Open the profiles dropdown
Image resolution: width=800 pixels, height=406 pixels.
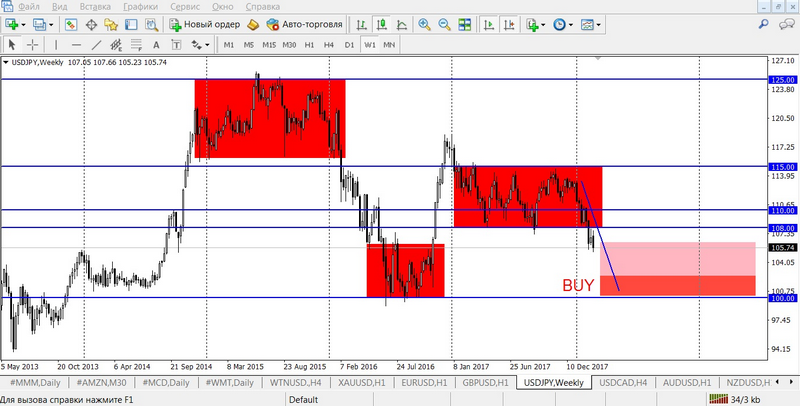point(50,24)
